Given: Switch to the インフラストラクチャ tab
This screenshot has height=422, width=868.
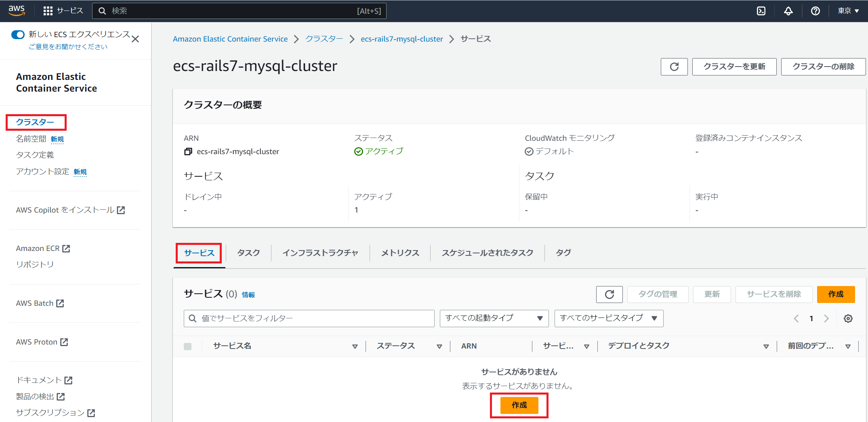Looking at the screenshot, I should tap(320, 253).
